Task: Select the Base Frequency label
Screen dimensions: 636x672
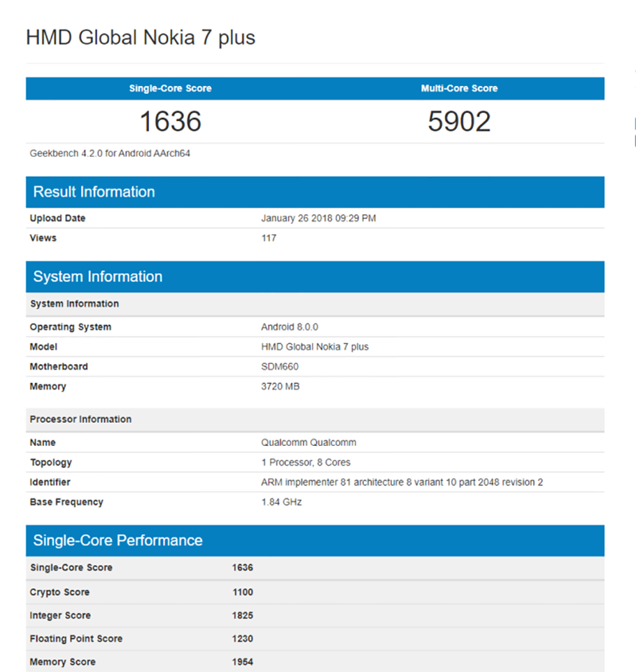Action: (x=66, y=502)
